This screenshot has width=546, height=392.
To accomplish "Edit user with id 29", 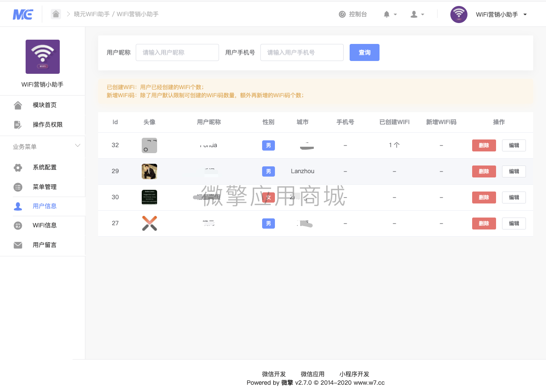I will 514,171.
